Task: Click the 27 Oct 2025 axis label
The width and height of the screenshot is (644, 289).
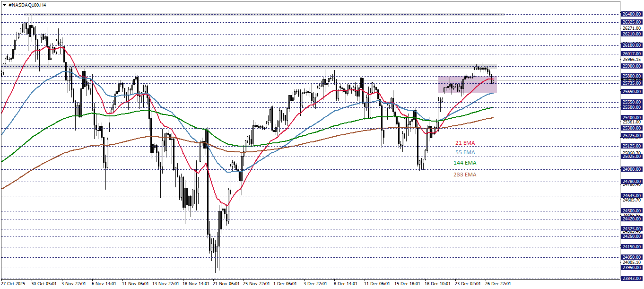Action: (13, 284)
